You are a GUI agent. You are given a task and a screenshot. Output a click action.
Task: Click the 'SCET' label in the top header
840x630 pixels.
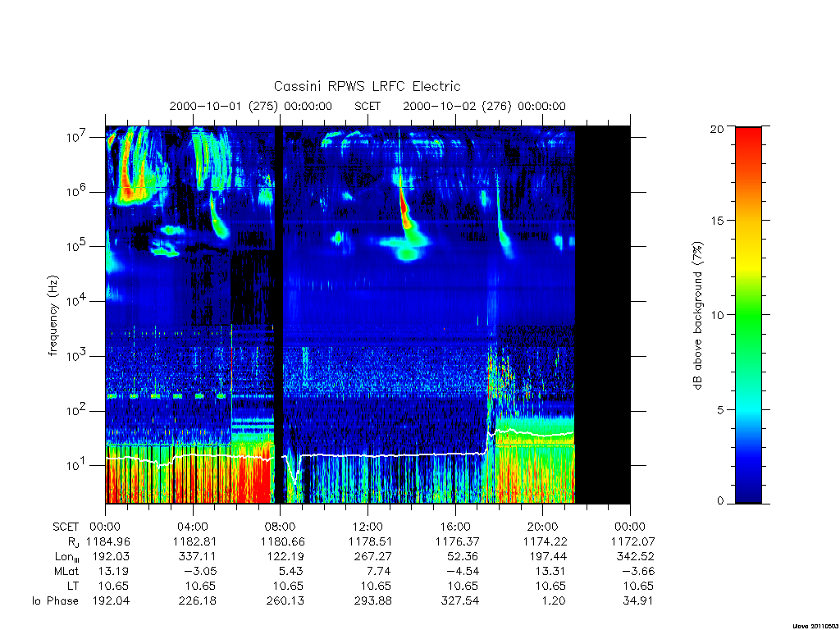(x=367, y=106)
